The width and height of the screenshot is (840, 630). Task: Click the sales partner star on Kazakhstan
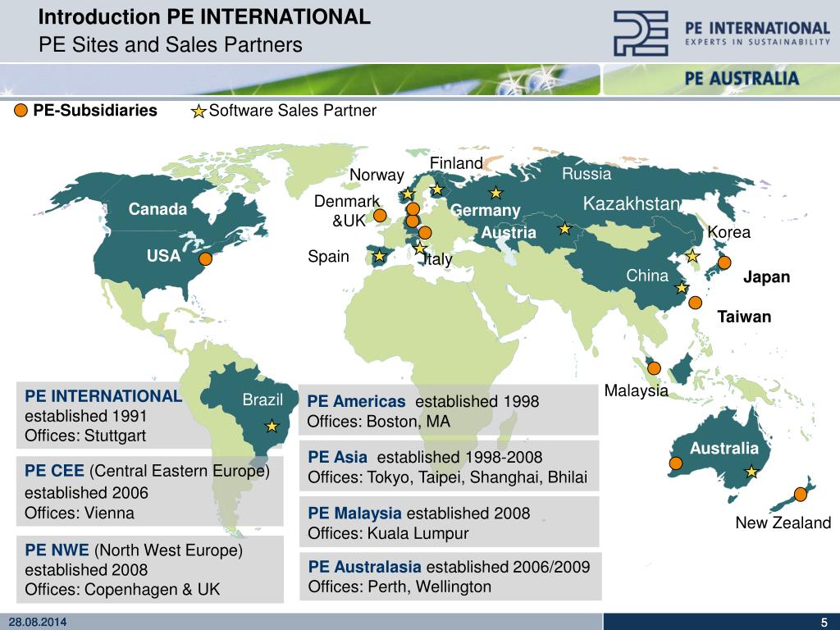click(564, 230)
